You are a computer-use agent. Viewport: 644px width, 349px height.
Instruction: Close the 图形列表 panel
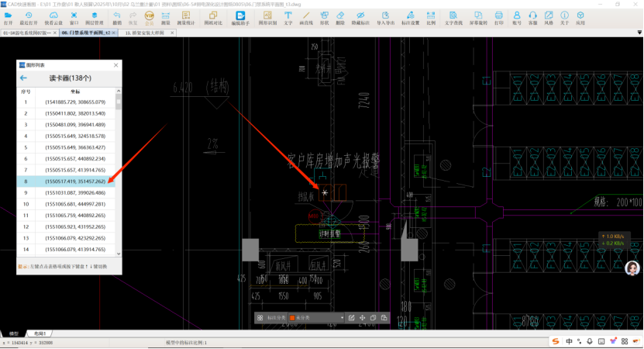point(116,66)
